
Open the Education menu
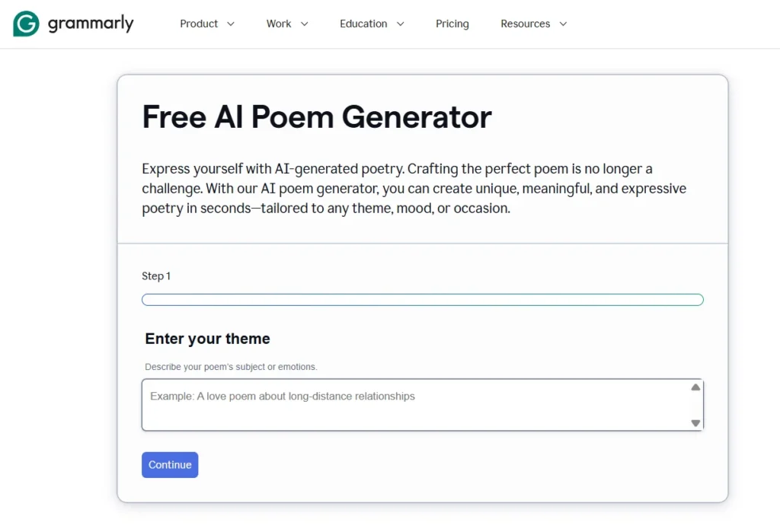click(x=363, y=24)
